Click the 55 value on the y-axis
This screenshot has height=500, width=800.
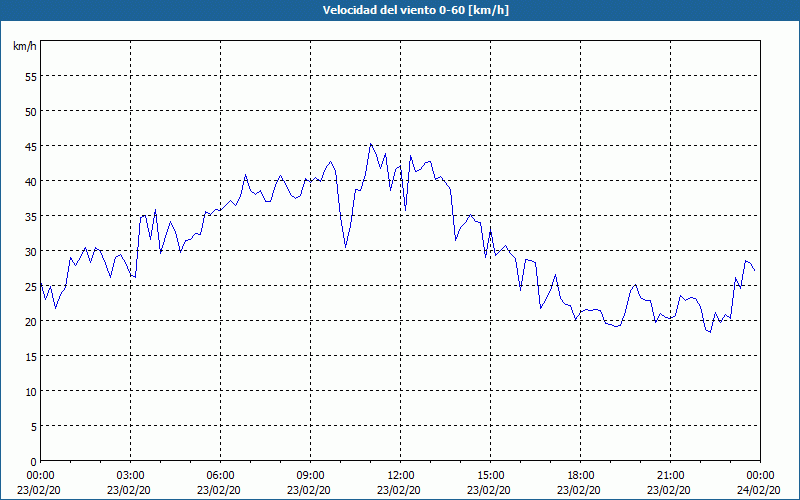(x=31, y=77)
